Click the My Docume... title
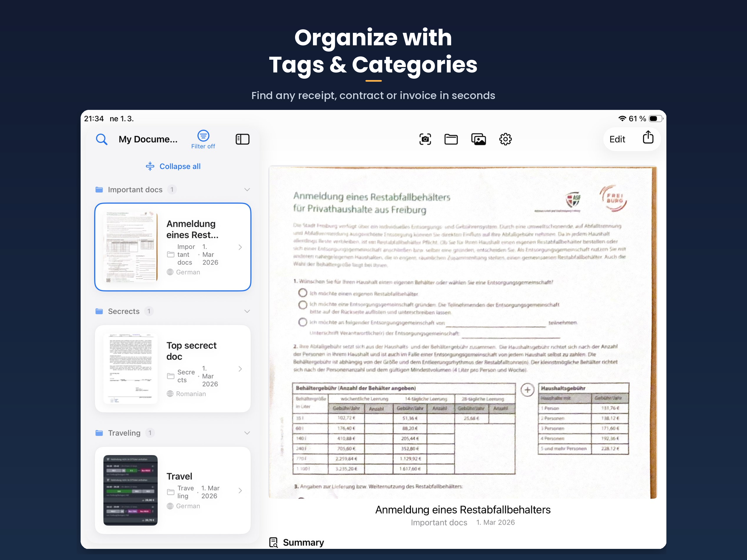This screenshot has width=747, height=560. click(148, 139)
